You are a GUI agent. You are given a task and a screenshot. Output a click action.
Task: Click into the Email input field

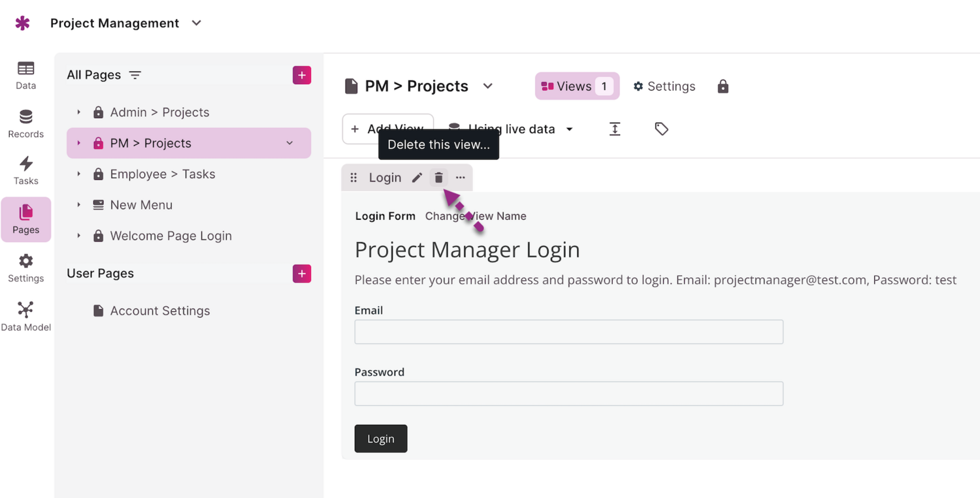[568, 332]
